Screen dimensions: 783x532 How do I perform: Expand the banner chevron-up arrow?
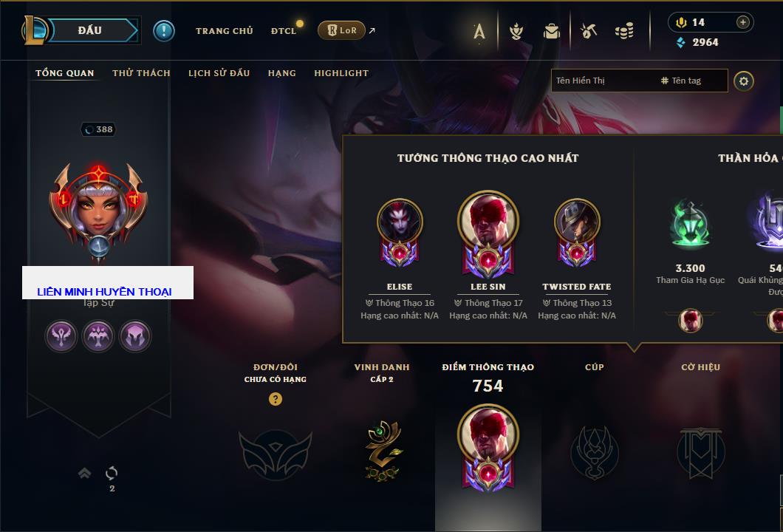point(84,473)
